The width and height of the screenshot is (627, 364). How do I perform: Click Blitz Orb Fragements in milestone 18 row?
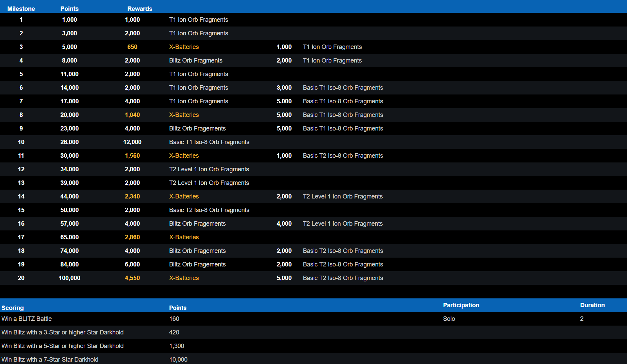tap(197, 251)
